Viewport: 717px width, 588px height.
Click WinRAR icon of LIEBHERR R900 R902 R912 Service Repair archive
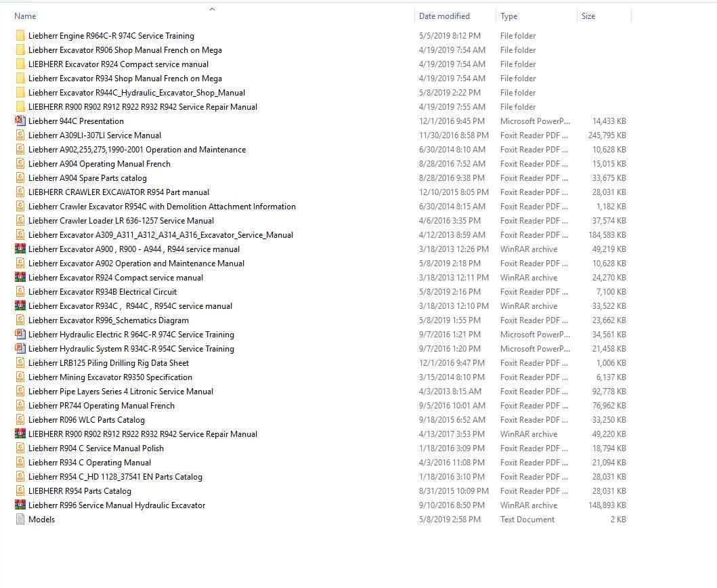(20, 434)
